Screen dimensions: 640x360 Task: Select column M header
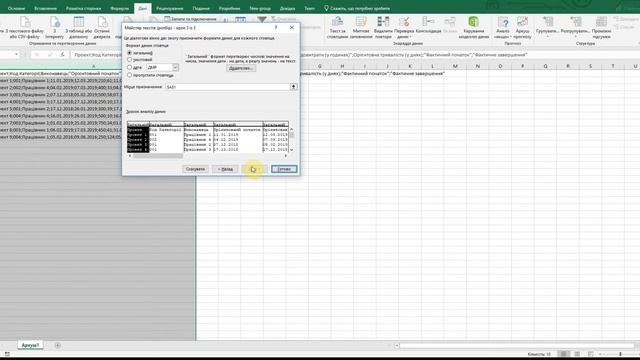455,66
